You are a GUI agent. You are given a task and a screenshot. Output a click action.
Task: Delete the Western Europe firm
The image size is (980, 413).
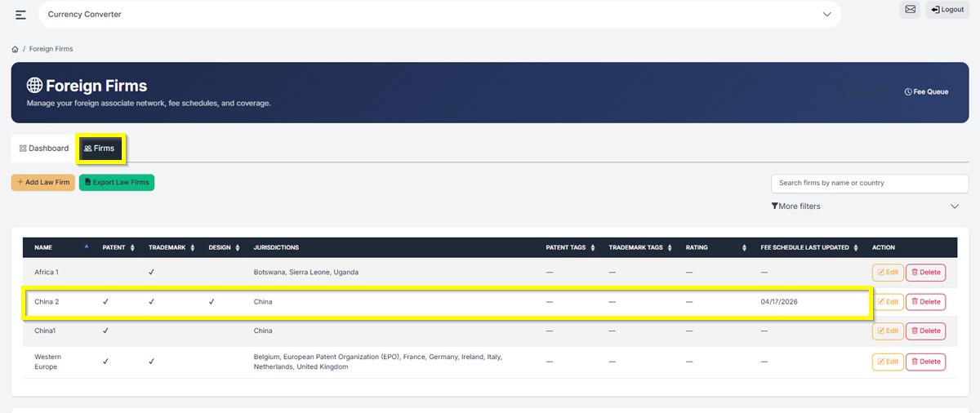coord(925,362)
